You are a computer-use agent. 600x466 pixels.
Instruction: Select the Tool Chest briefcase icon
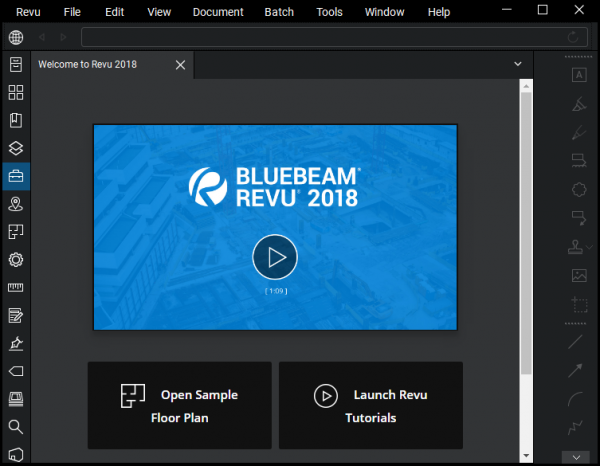pyautogui.click(x=15, y=177)
